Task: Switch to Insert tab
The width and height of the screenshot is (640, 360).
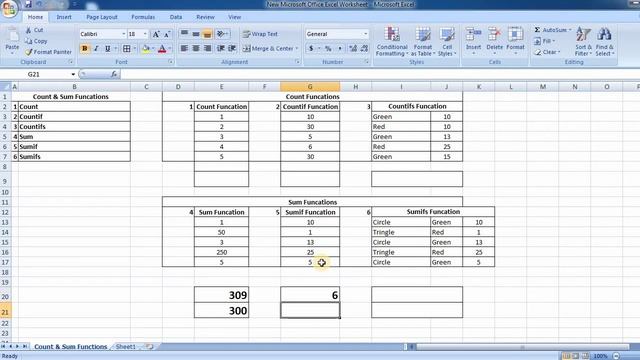Action: (x=64, y=17)
